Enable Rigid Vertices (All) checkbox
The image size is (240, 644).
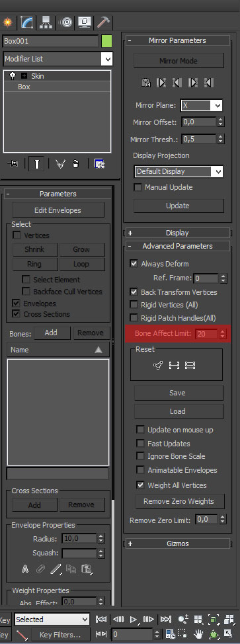pos(134,305)
